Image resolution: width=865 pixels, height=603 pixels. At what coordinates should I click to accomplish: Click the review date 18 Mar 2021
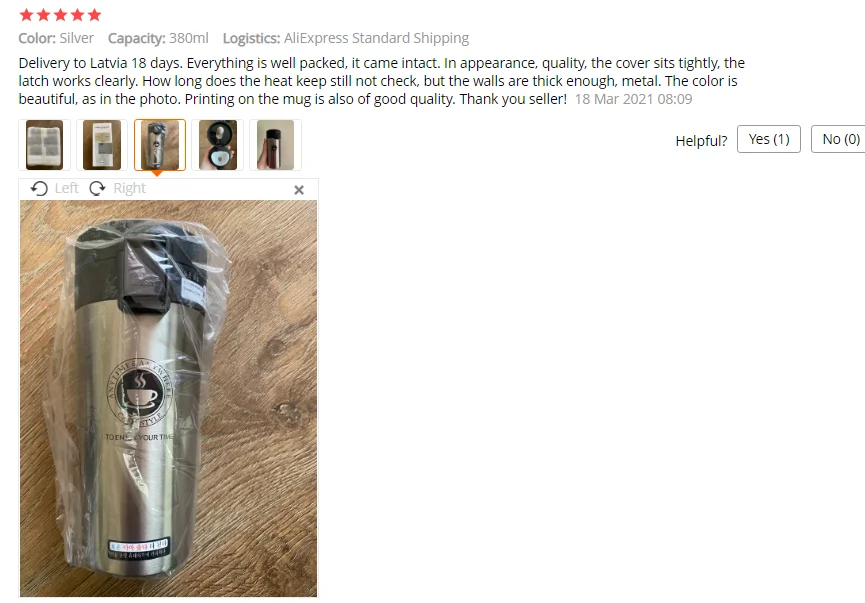click(x=633, y=99)
